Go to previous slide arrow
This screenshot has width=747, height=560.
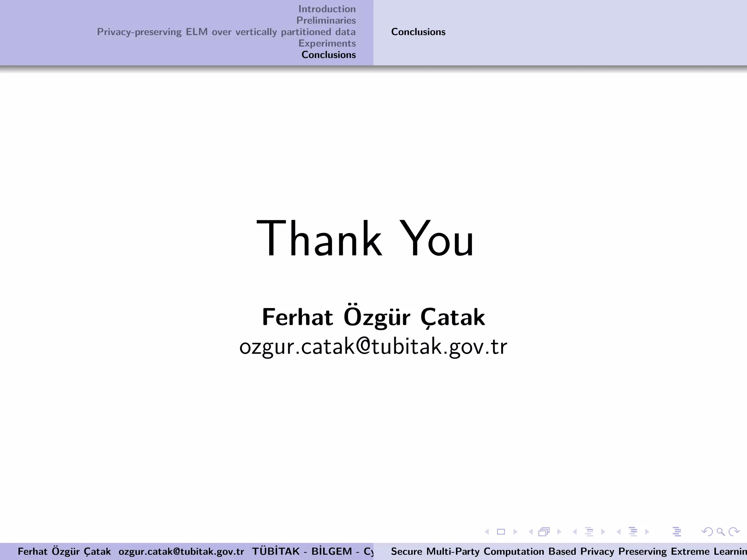[487, 532]
